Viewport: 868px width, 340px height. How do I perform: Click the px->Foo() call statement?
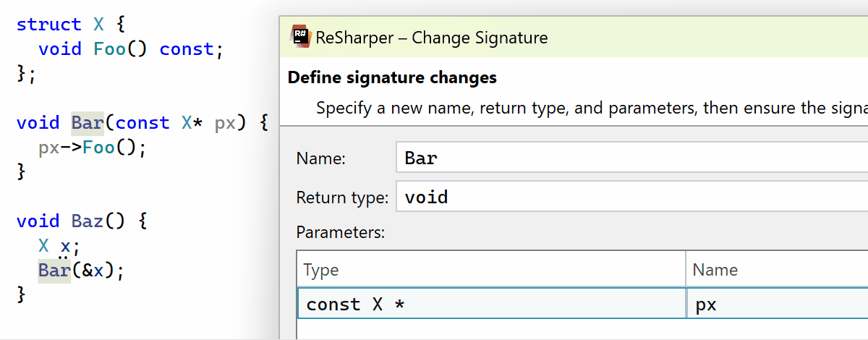click(92, 148)
